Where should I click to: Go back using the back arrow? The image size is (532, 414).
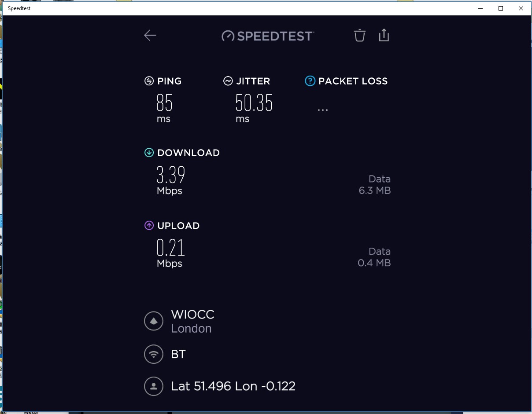tap(150, 35)
